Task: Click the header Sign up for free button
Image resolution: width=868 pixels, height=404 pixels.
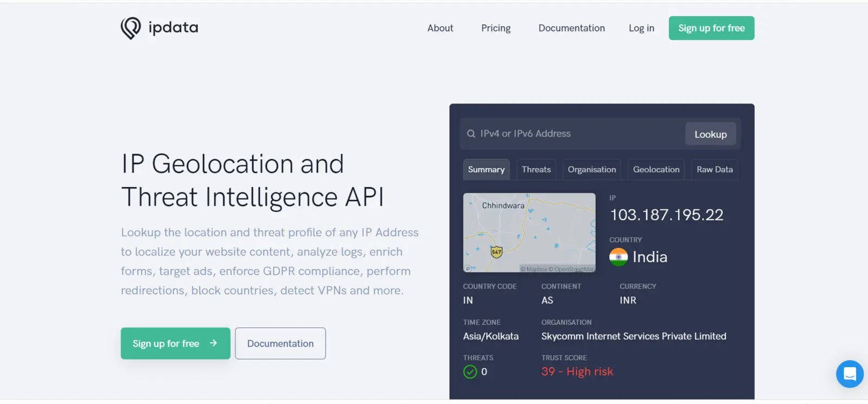Action: [x=711, y=28]
